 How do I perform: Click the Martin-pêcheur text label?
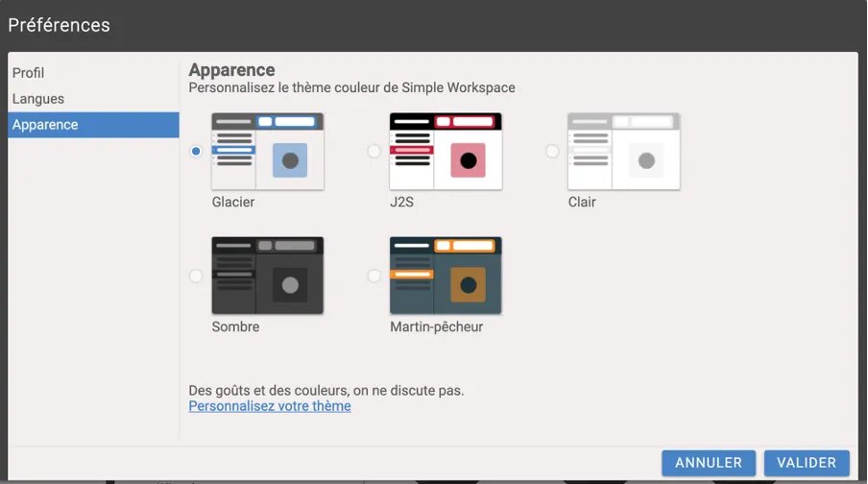coord(436,327)
